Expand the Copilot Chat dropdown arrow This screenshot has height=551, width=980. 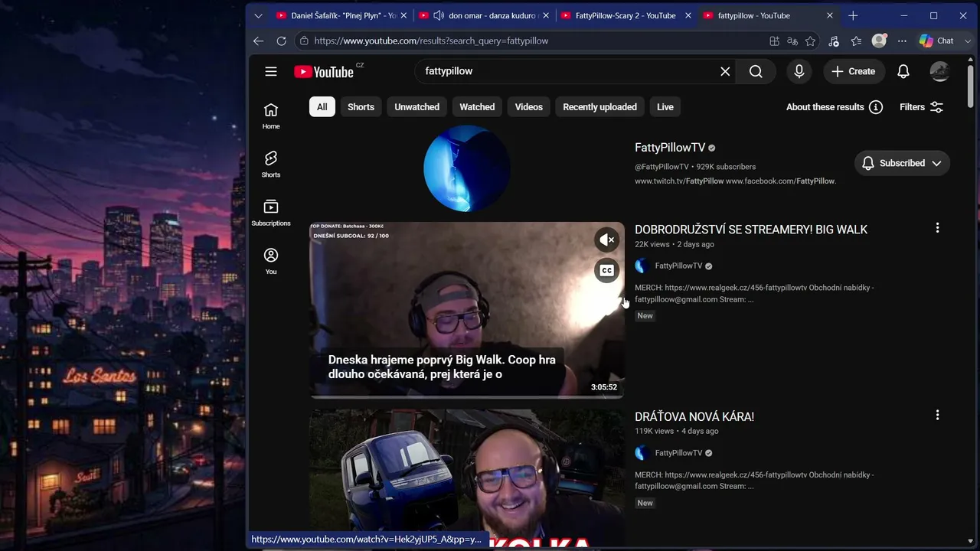[x=967, y=41]
